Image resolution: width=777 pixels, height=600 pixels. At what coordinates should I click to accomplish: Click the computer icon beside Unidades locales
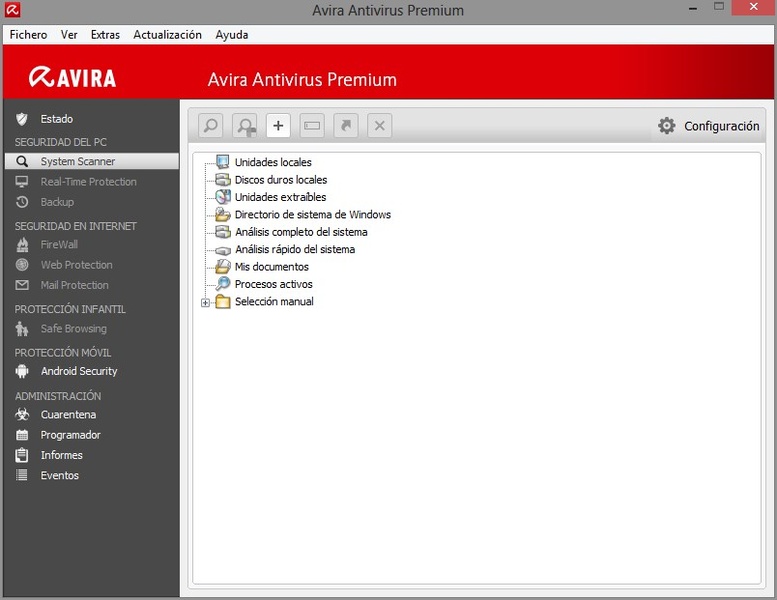[x=222, y=162]
